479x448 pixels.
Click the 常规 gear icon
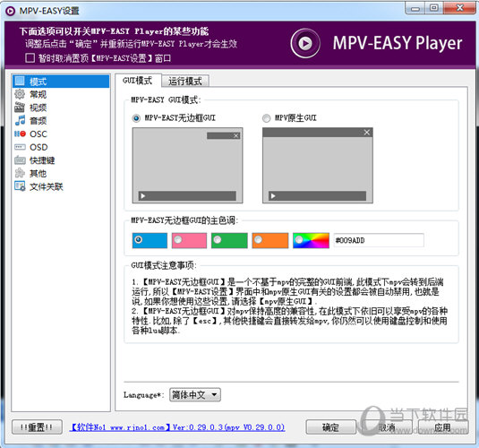[x=20, y=94]
